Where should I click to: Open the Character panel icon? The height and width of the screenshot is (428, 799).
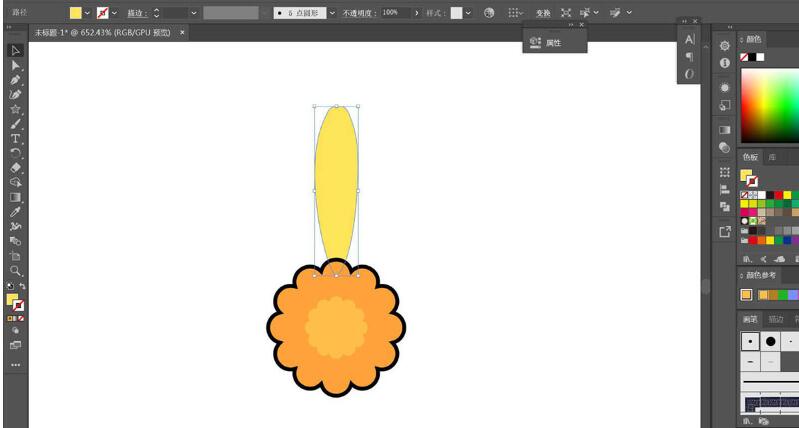point(689,38)
